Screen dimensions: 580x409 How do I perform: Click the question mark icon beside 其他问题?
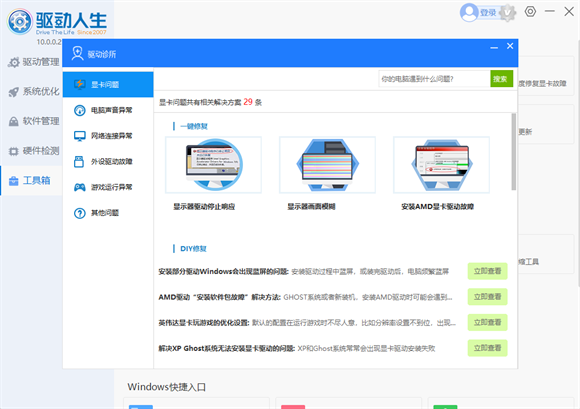[80, 213]
